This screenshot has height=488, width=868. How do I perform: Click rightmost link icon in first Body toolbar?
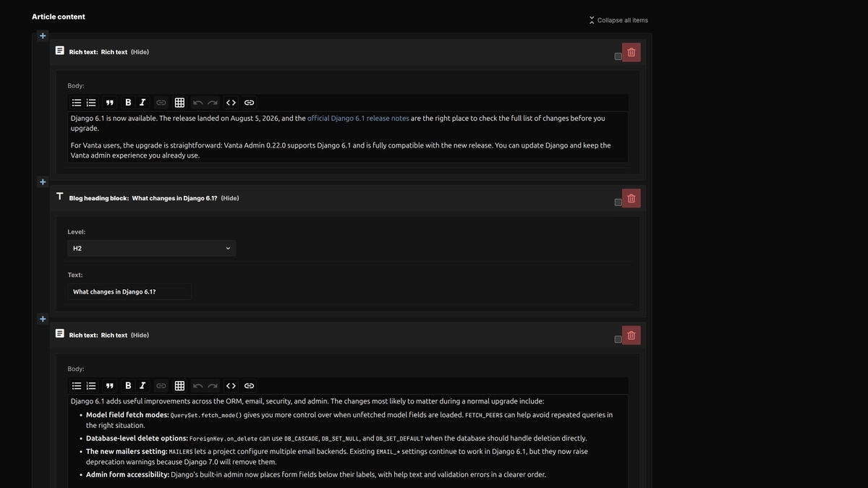[x=250, y=103]
